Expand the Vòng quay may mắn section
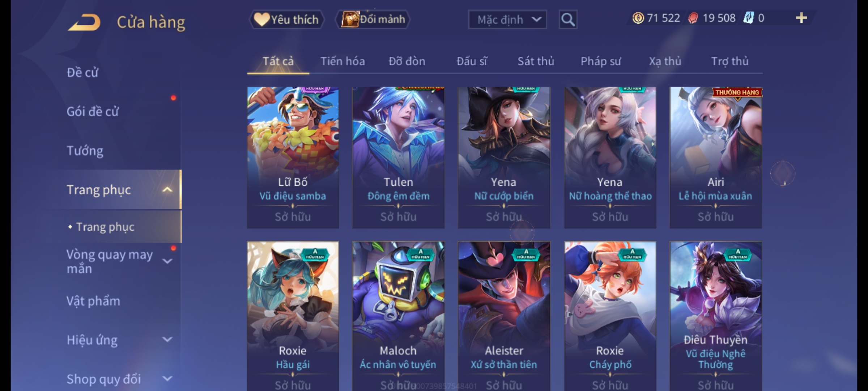This screenshot has height=391, width=868. (x=167, y=261)
